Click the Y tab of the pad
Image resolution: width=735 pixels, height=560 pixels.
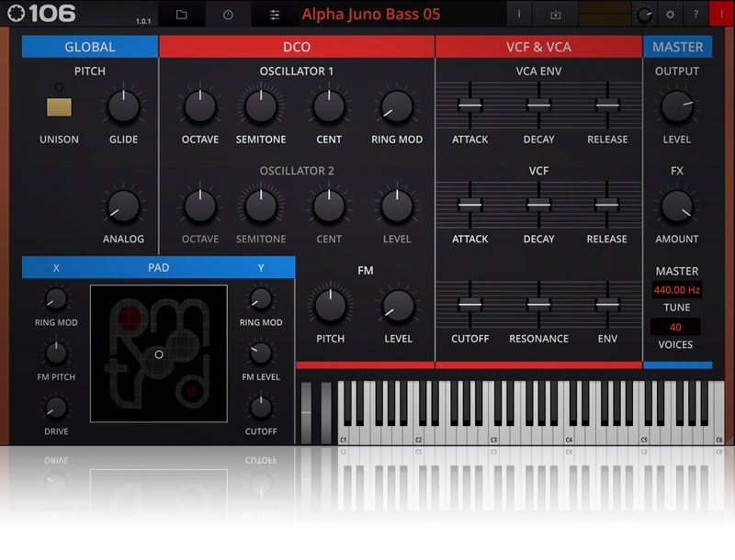click(x=261, y=268)
